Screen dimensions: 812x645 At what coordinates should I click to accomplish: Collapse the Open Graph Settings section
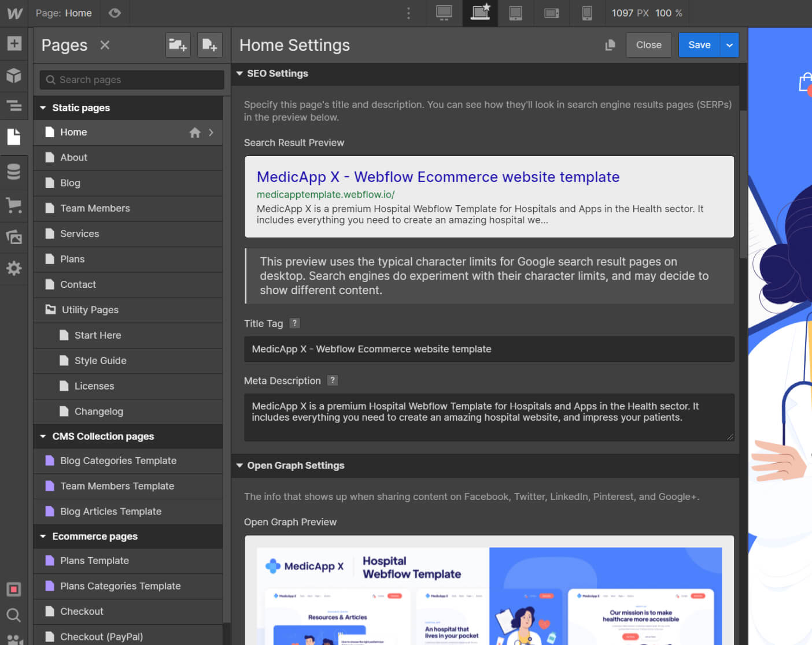pyautogui.click(x=239, y=465)
